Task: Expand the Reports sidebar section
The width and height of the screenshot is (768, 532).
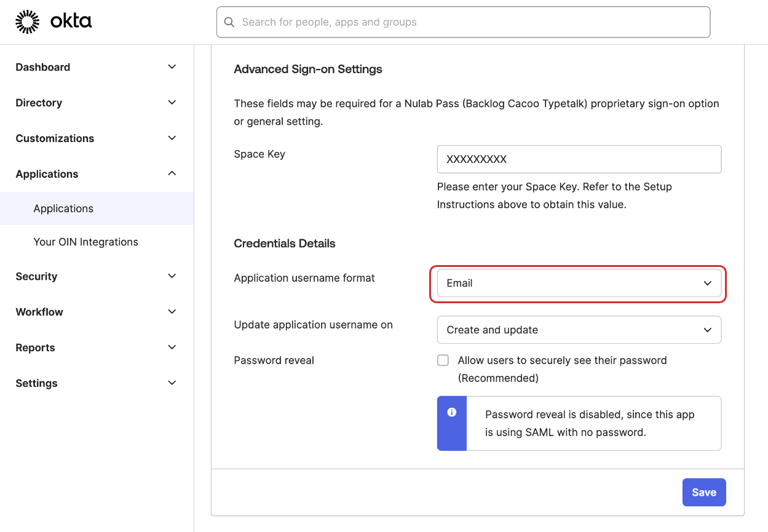Action: coord(97,348)
